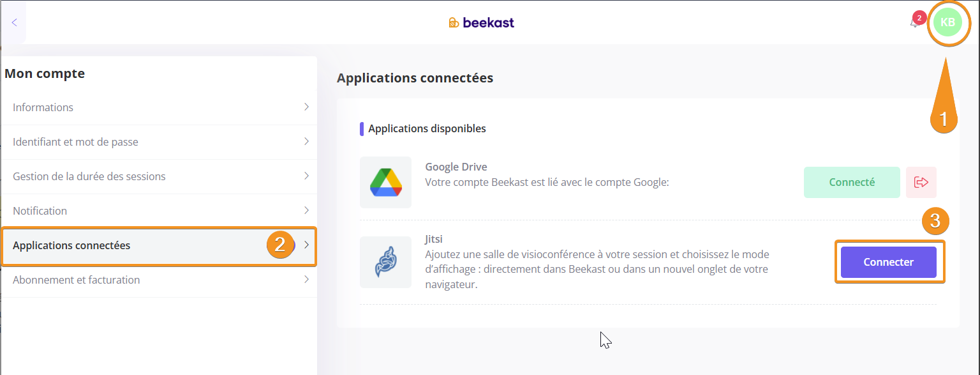Click the red notification badge showing 2
980x375 pixels.
(x=919, y=17)
